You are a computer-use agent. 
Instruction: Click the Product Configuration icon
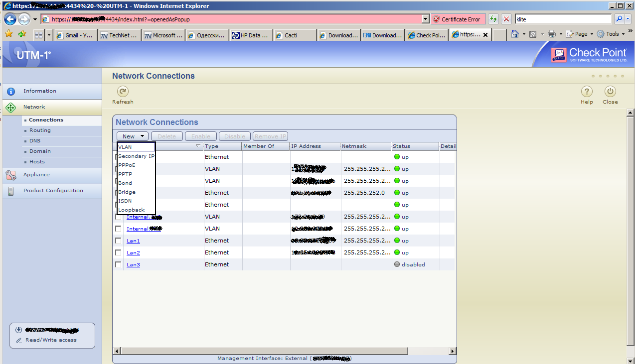tap(10, 191)
